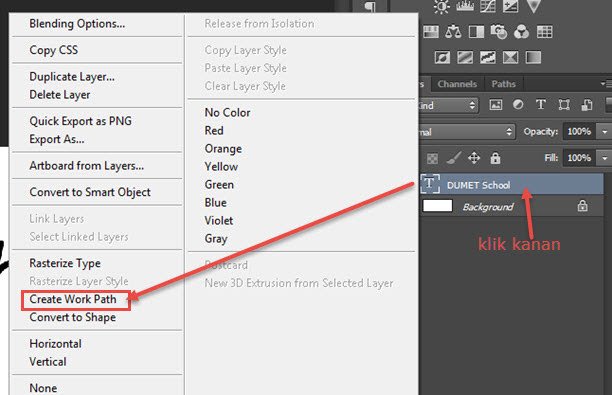Set layer color label to Gray
This screenshot has width=612, height=395.
click(216, 238)
